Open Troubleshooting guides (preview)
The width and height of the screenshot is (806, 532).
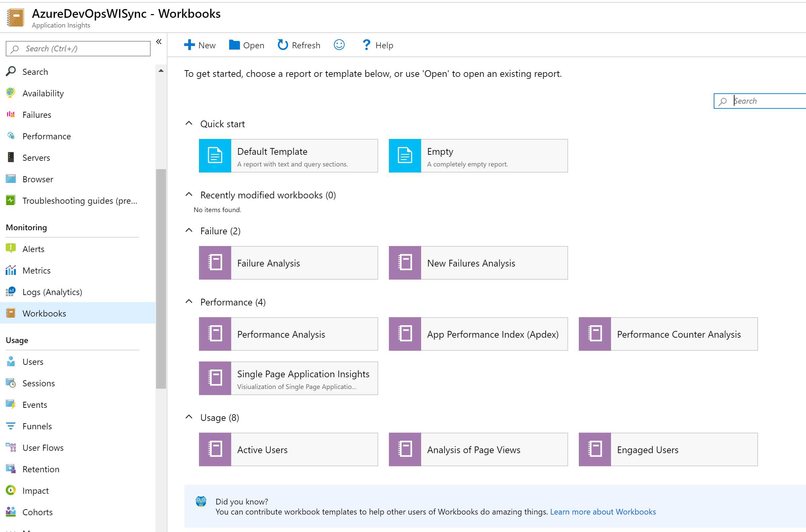(x=80, y=200)
